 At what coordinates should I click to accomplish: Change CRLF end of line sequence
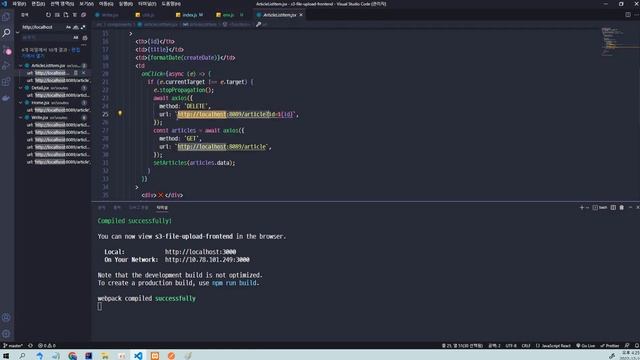point(526,345)
